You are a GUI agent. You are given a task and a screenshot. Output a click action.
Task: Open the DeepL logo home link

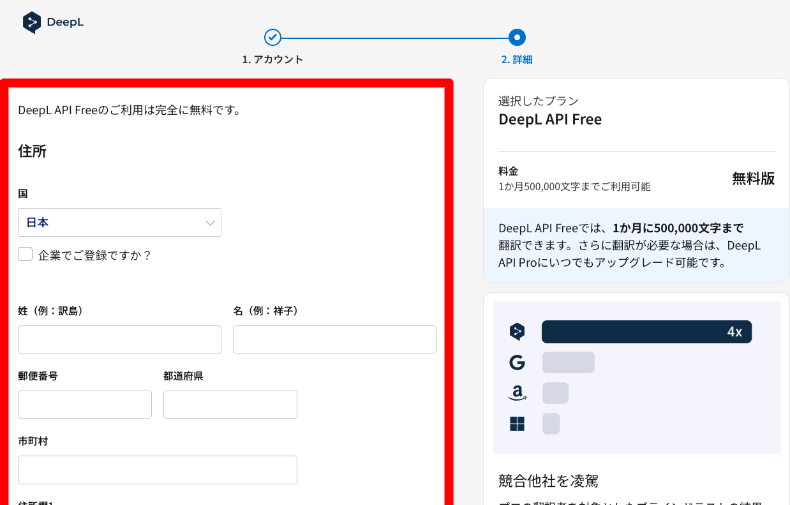point(53,22)
